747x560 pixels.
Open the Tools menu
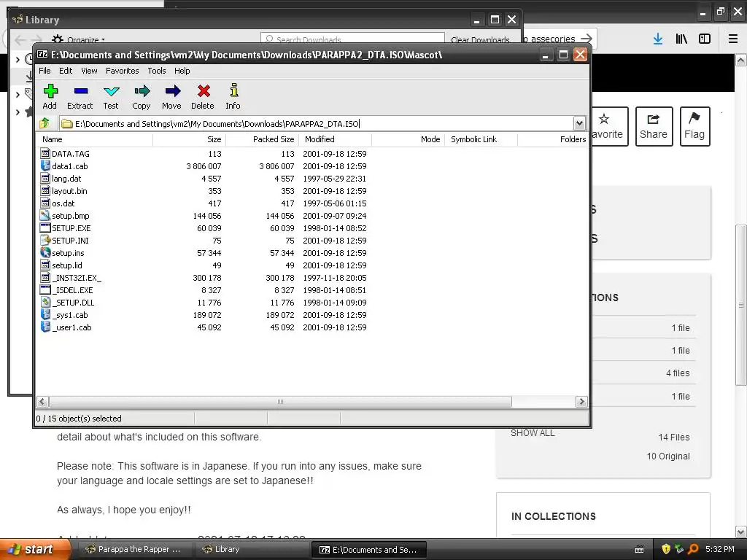(157, 71)
